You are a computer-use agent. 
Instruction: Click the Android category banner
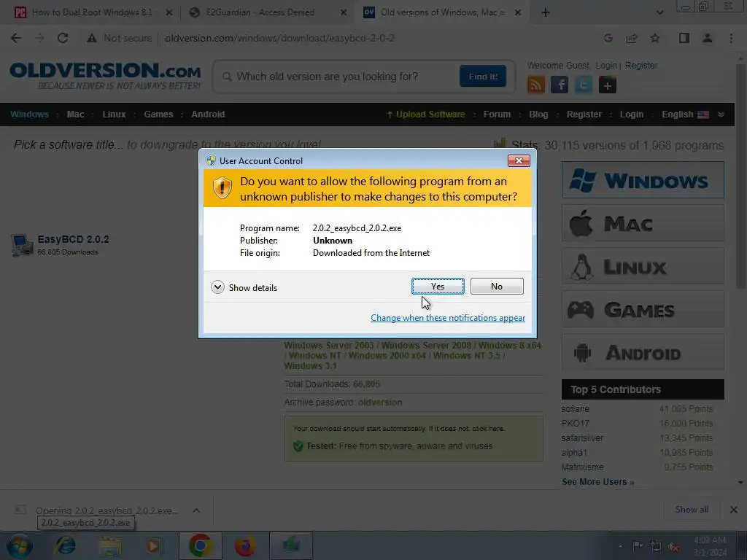click(x=643, y=352)
